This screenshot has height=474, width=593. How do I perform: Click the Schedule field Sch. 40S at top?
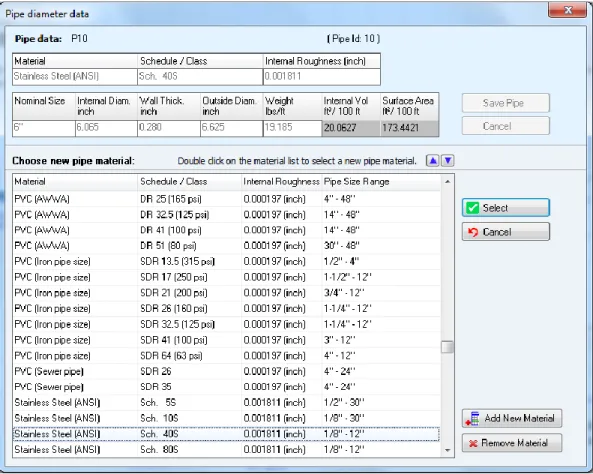[200, 76]
